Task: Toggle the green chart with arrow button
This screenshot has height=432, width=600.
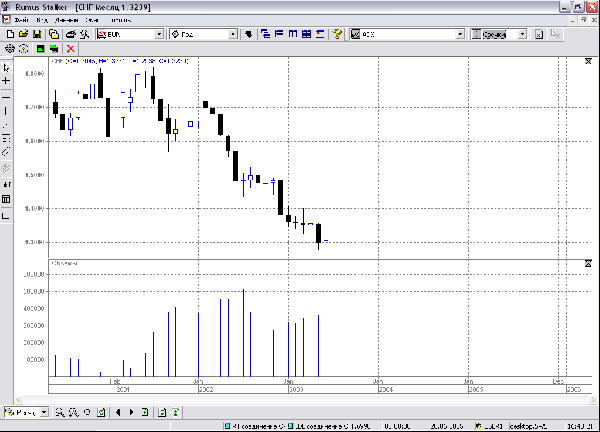Action: coord(54,49)
